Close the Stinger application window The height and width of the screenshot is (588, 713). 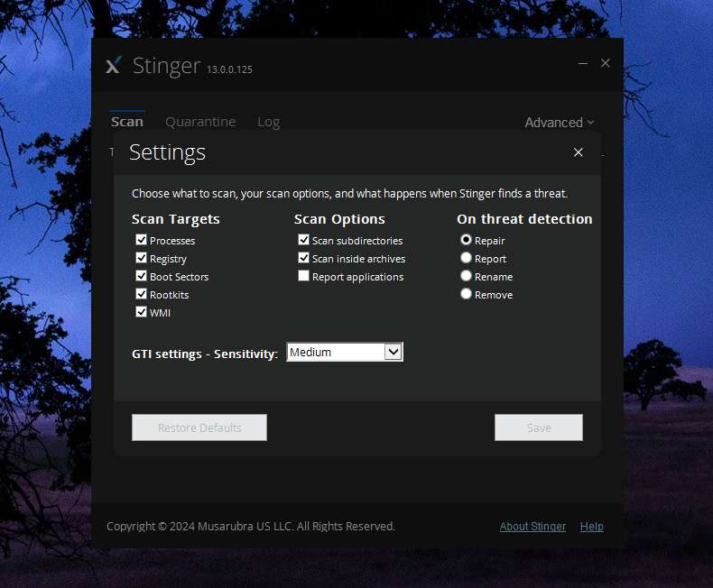click(x=606, y=63)
